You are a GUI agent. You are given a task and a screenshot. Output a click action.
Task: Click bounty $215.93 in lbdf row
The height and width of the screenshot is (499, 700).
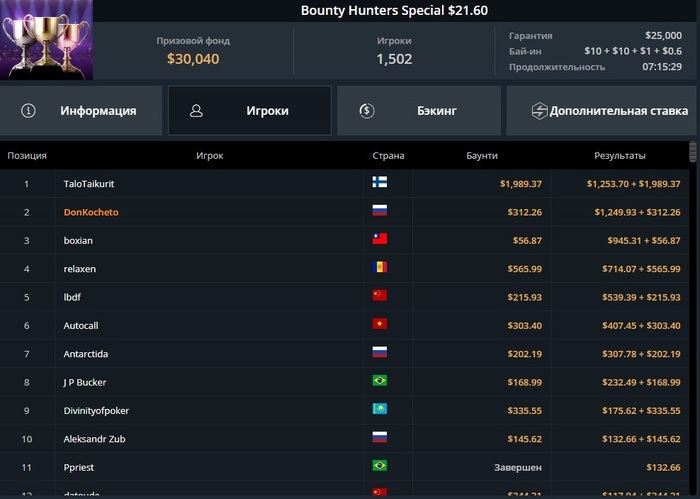click(x=525, y=297)
